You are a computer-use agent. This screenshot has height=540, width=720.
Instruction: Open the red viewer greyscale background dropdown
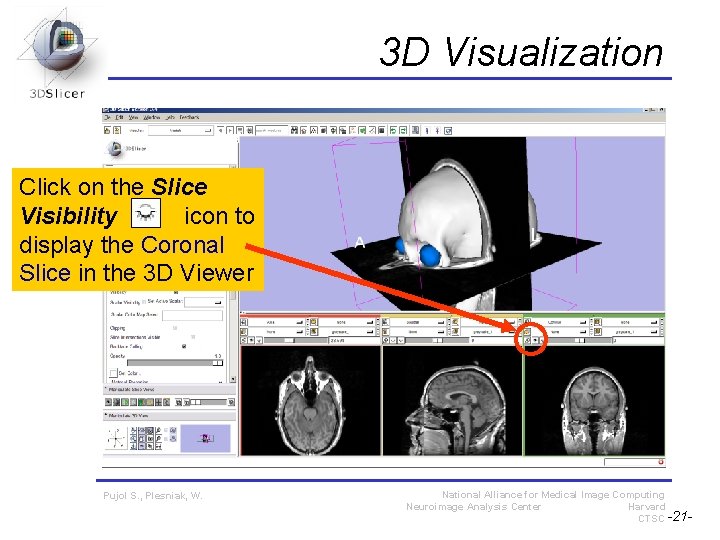pyautogui.click(x=347, y=331)
